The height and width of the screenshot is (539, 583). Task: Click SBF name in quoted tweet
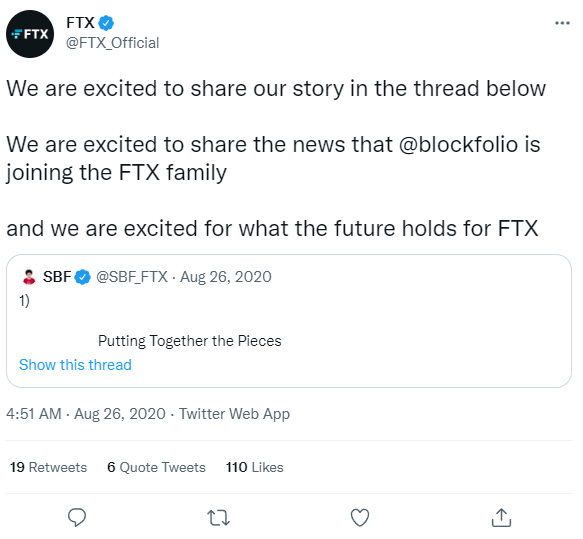[x=57, y=277]
